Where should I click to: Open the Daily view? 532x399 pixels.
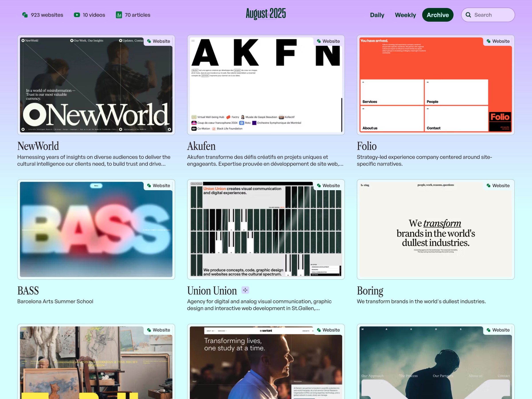click(x=377, y=15)
